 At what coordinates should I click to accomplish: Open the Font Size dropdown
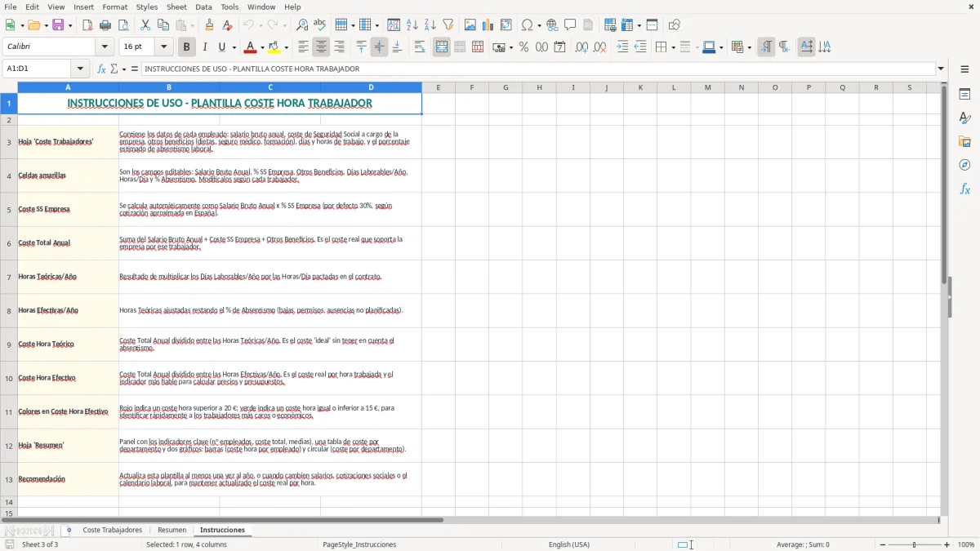coord(164,47)
